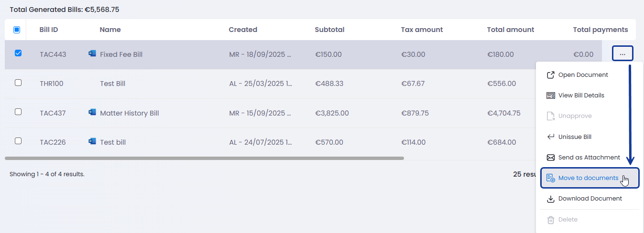Expand the 25 results per page selector

(524, 174)
